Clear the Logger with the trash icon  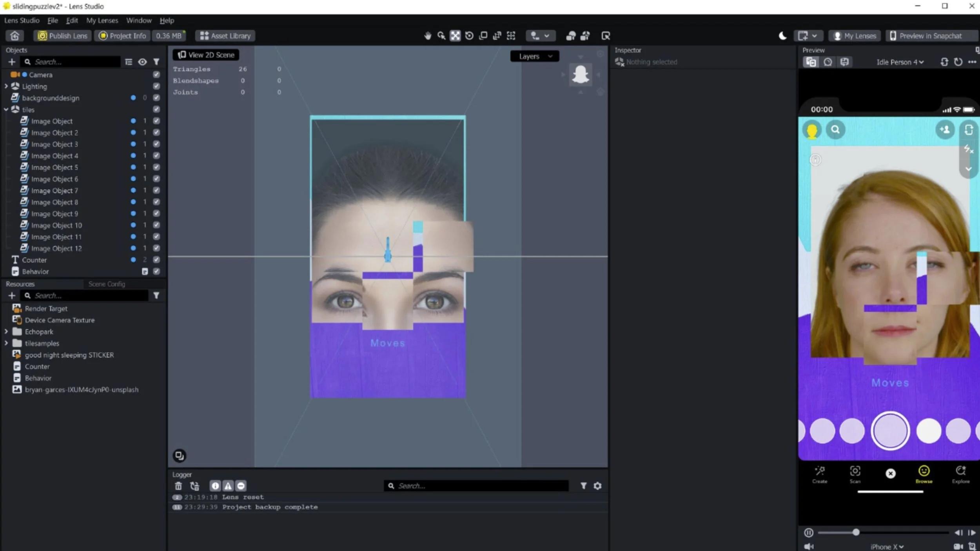tap(178, 486)
